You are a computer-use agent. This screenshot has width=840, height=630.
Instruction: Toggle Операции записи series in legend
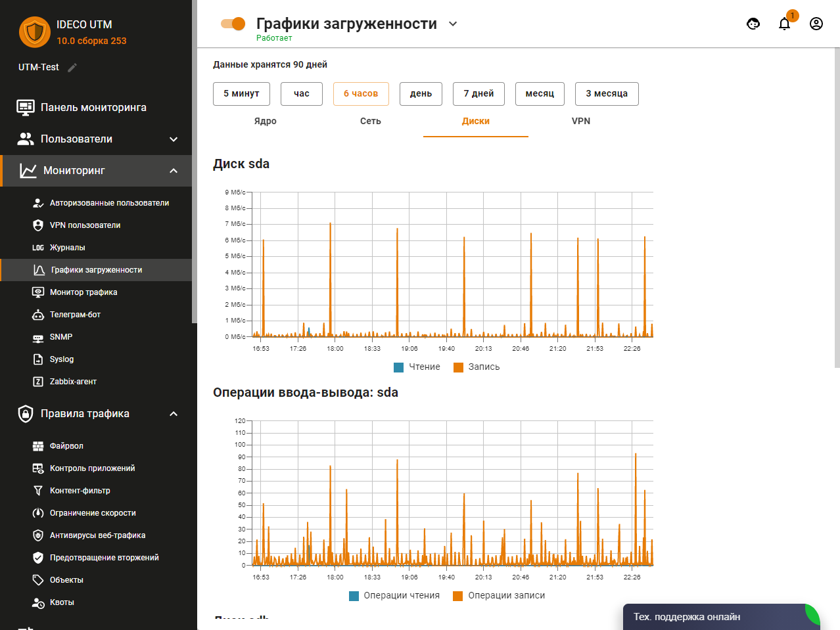[x=499, y=596]
